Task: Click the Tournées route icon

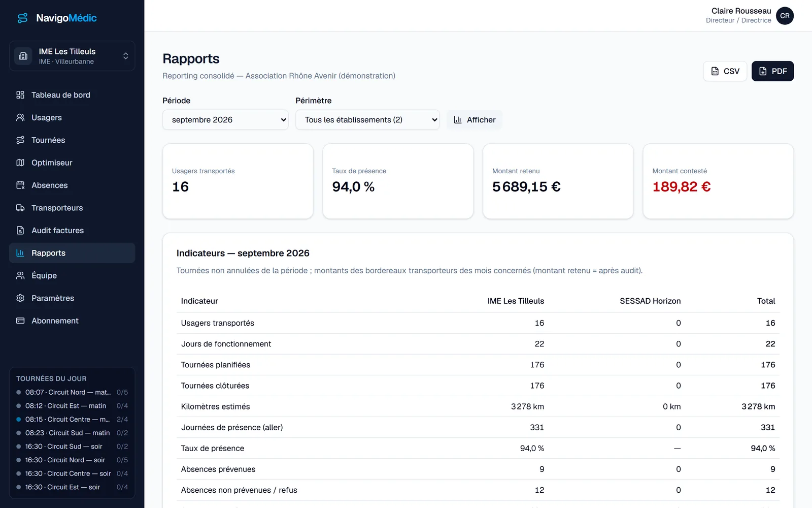Action: click(x=20, y=140)
